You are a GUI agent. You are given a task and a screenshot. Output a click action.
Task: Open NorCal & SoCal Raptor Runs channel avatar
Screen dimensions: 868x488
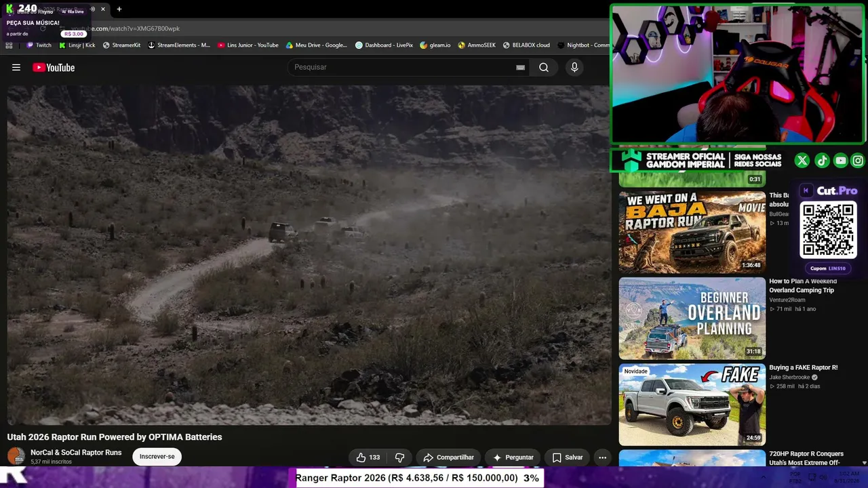click(x=16, y=456)
